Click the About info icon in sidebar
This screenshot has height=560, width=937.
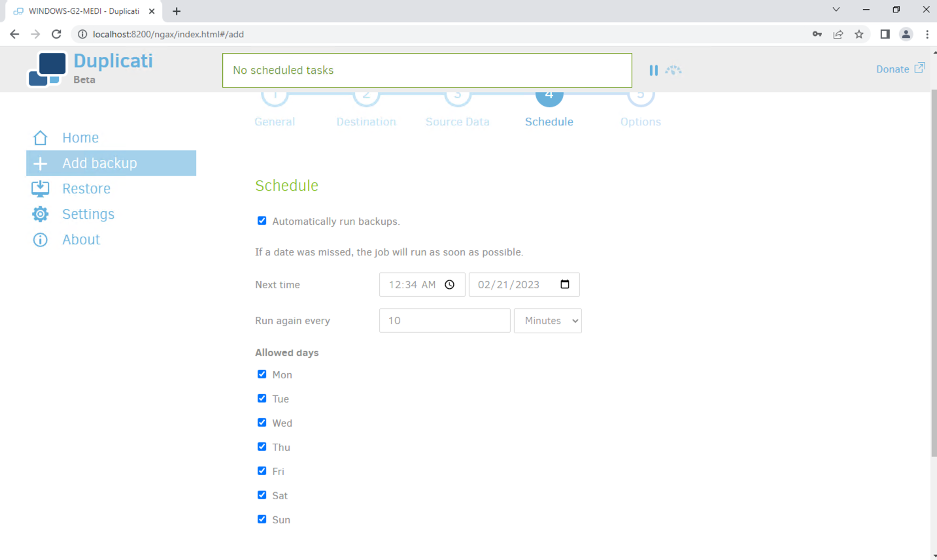pos(41,240)
